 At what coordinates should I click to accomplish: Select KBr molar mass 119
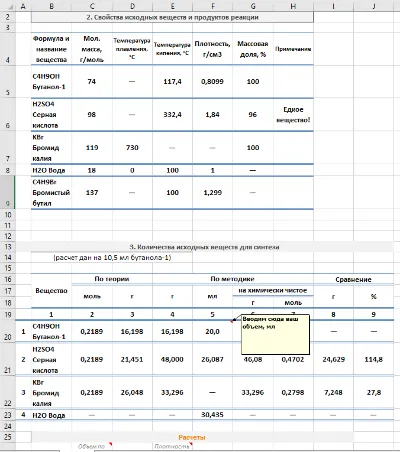click(92, 147)
